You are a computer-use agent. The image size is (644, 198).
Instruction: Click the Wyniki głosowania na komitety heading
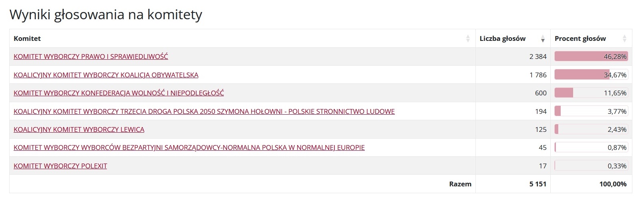click(x=106, y=15)
